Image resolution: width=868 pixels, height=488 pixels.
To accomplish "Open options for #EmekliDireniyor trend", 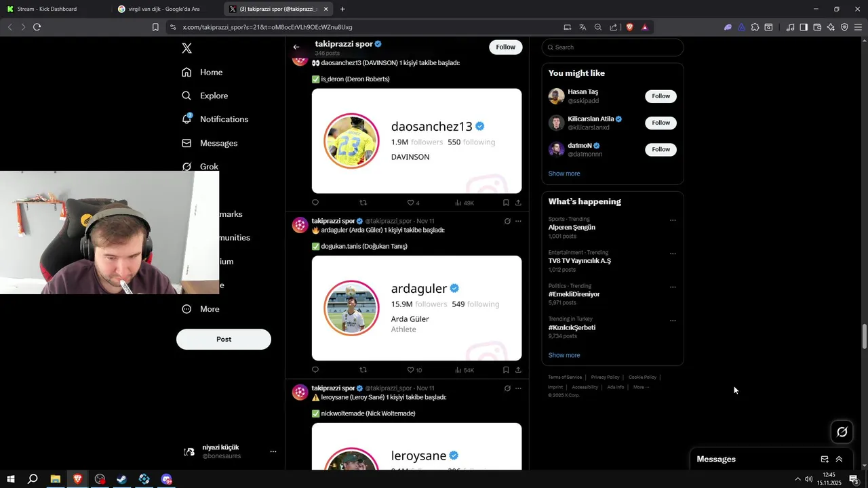I will coord(673,287).
